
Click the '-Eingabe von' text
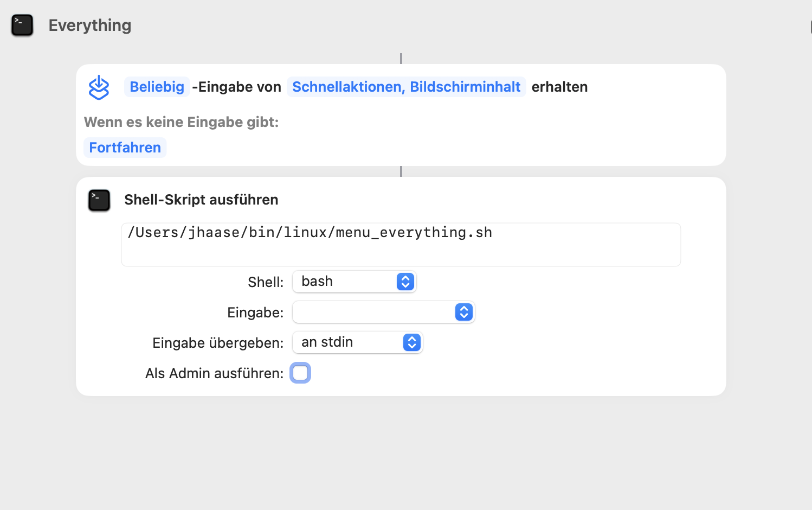pos(237,87)
